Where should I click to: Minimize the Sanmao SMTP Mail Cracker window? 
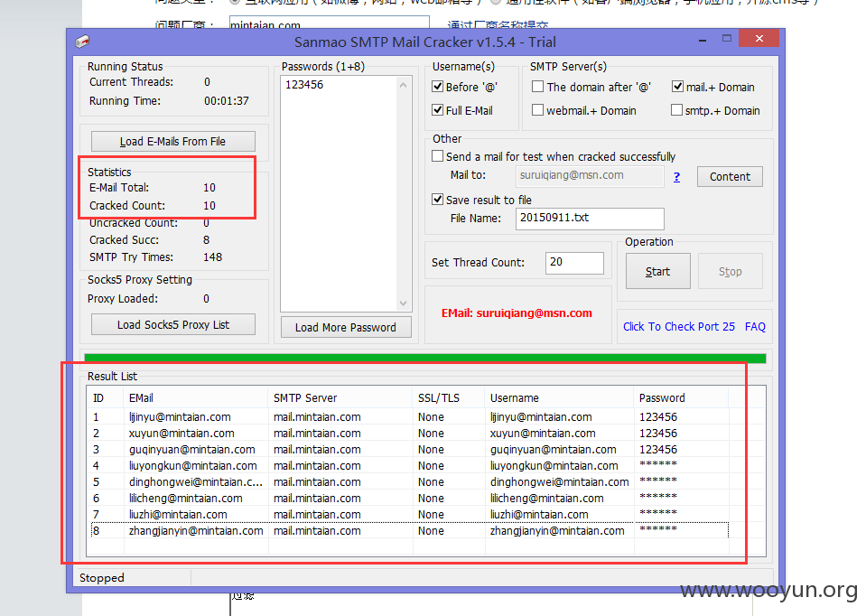pos(703,40)
